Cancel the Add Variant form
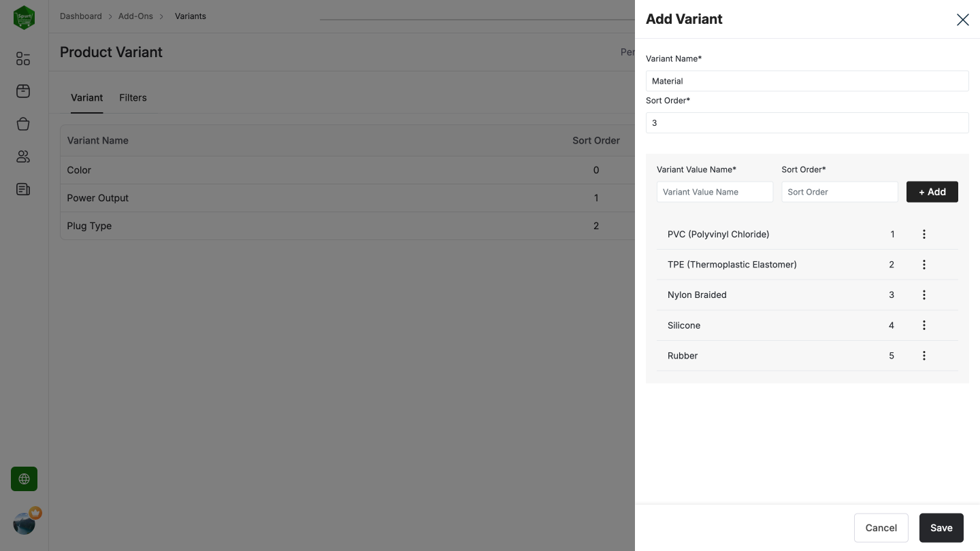The image size is (980, 551). click(881, 528)
